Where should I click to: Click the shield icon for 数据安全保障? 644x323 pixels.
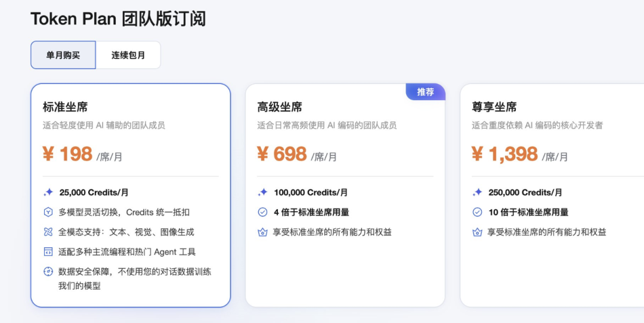coord(48,272)
